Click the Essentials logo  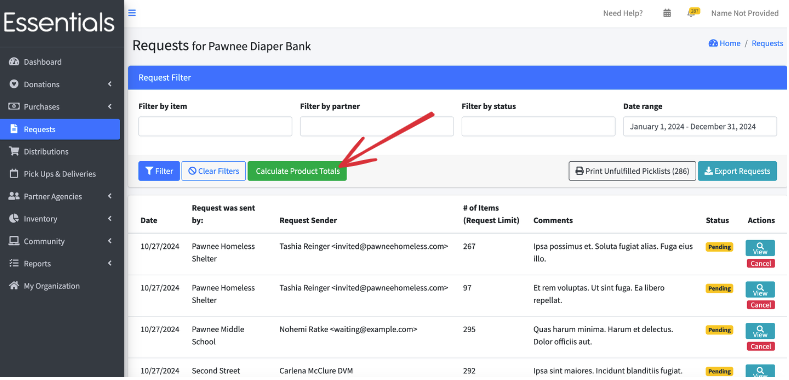[x=59, y=23]
